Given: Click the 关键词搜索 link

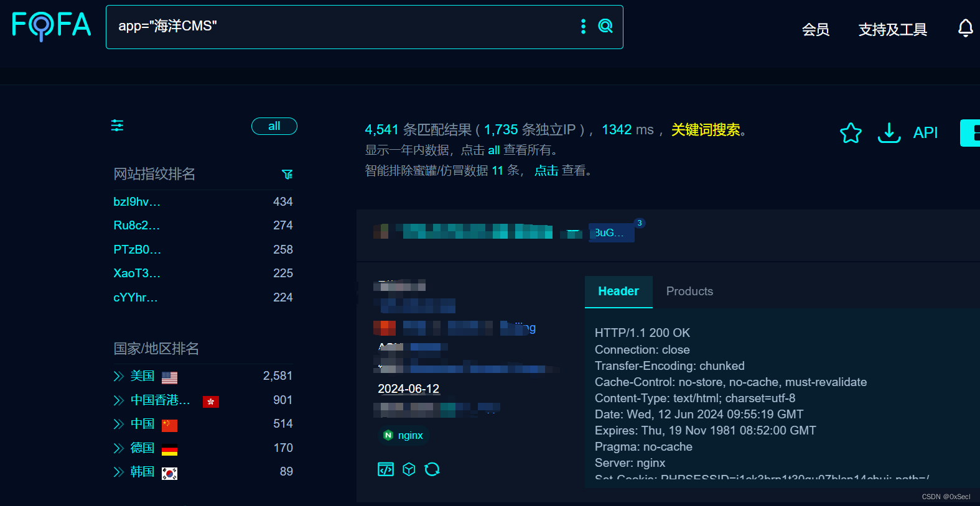Looking at the screenshot, I should tap(706, 129).
